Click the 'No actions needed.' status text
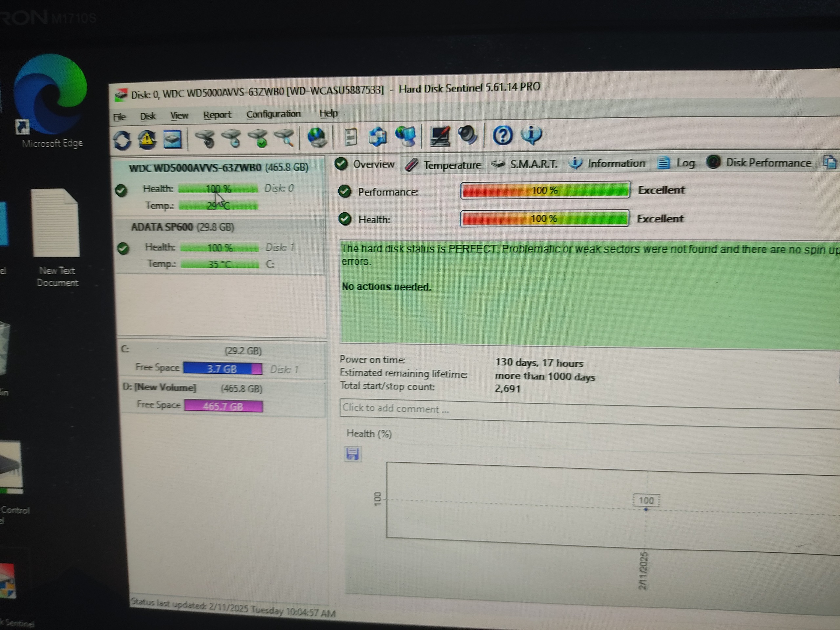840x630 pixels. 387,287
